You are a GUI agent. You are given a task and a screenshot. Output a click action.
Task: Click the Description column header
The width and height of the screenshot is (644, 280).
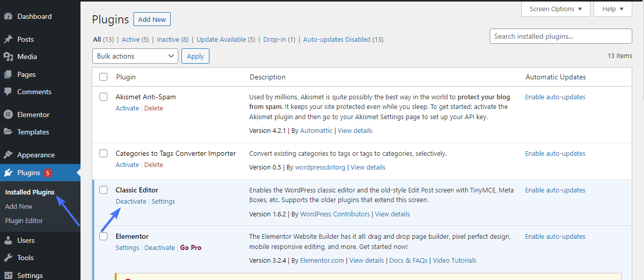pyautogui.click(x=267, y=77)
